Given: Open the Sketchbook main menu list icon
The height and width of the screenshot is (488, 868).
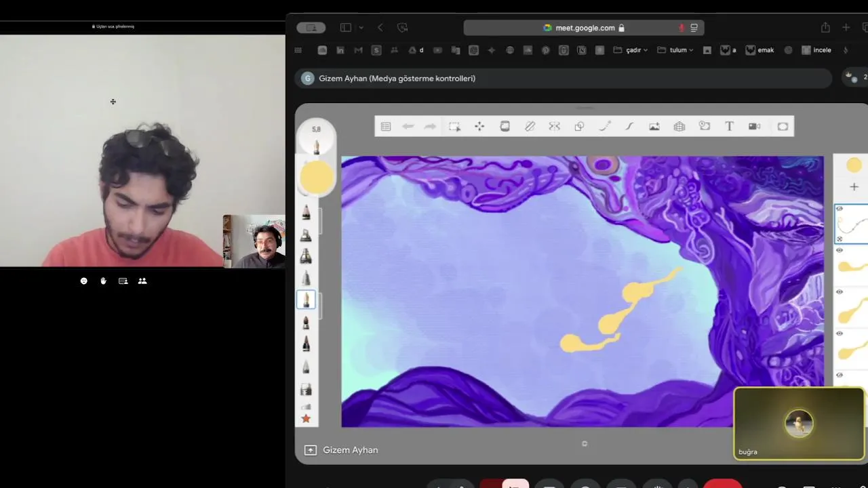Looking at the screenshot, I should coord(386,126).
